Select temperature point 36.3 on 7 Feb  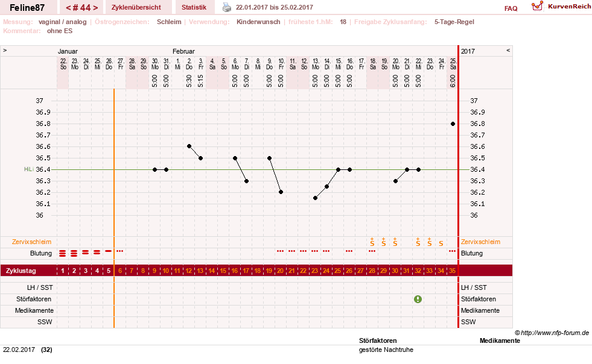247,181
